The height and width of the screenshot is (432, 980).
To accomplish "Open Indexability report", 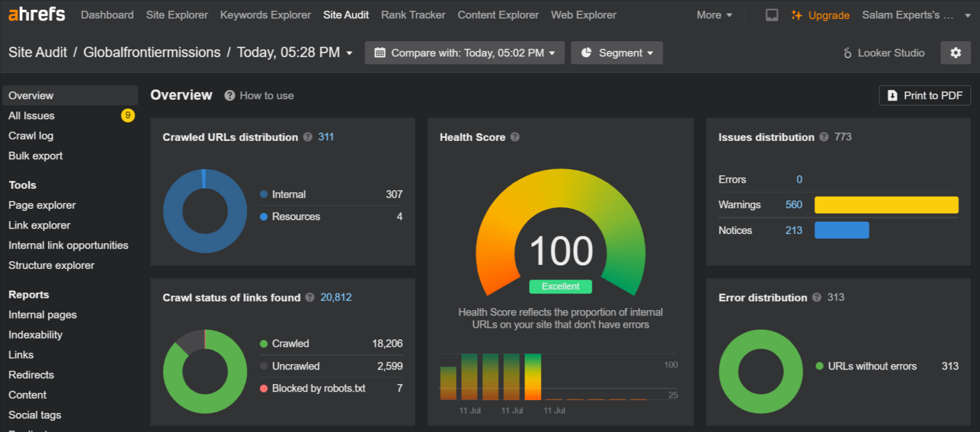I will [x=36, y=335].
